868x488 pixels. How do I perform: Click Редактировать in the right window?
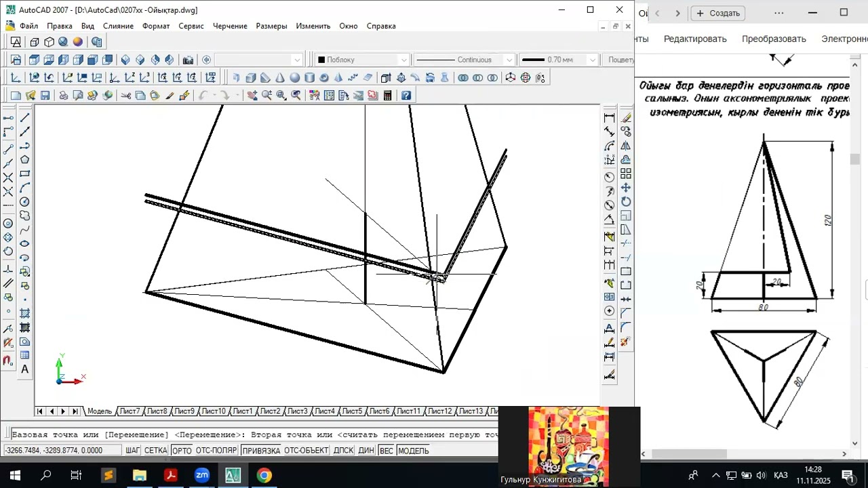pos(695,39)
